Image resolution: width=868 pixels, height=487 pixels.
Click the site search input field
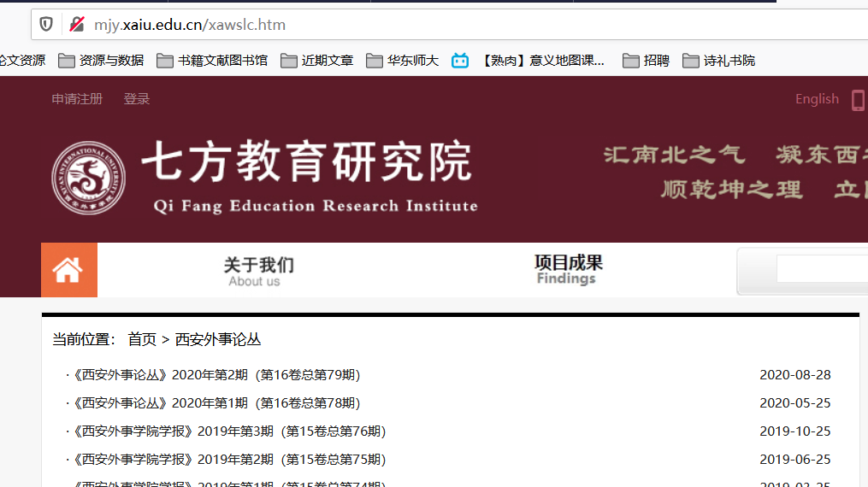[x=822, y=268]
